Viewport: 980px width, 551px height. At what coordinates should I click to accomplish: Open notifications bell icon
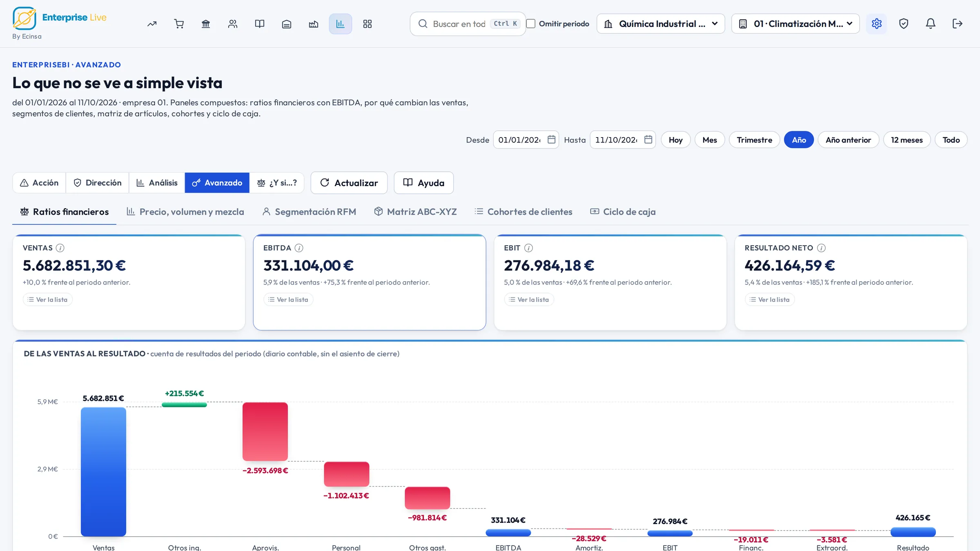pos(931,24)
